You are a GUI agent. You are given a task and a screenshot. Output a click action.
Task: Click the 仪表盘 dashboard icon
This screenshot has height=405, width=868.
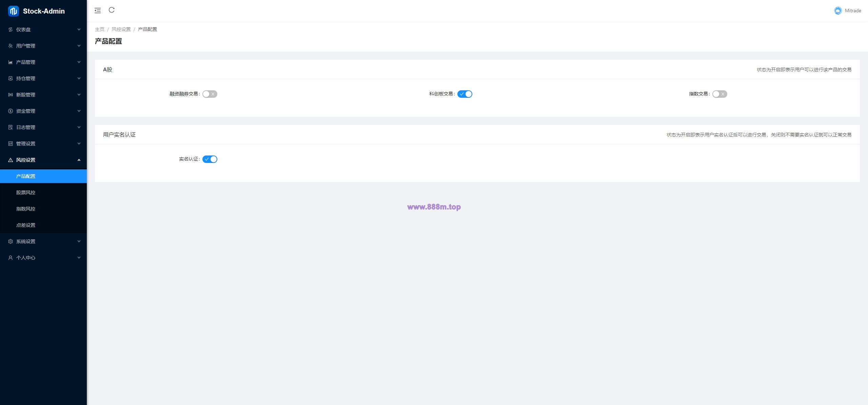(11, 30)
